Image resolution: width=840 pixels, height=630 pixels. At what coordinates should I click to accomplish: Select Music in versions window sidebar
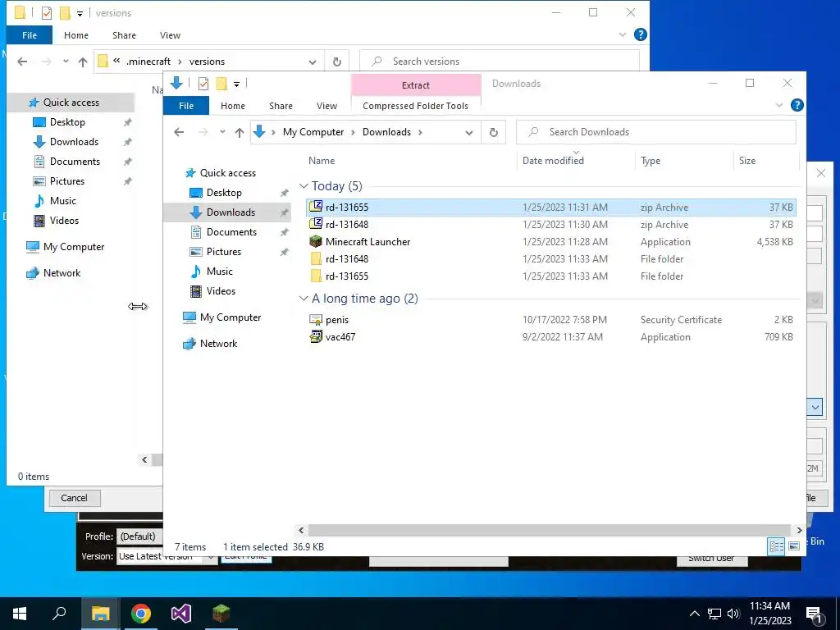[62, 201]
